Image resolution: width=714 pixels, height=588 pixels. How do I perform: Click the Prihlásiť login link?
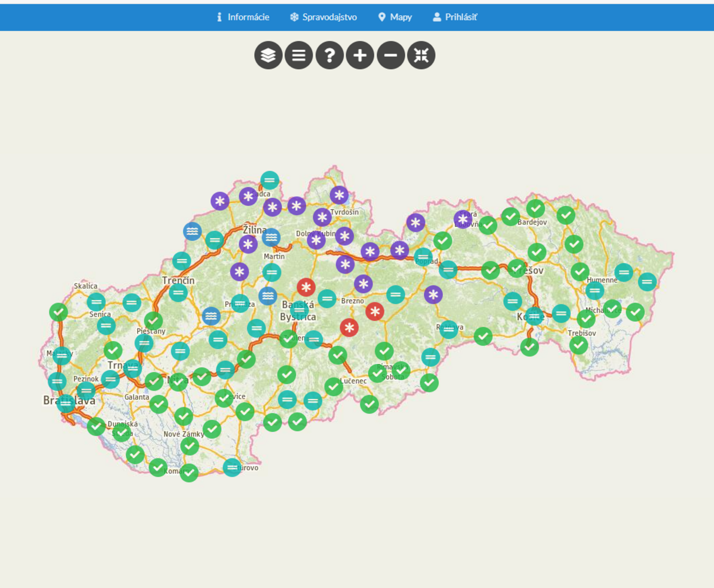point(455,17)
